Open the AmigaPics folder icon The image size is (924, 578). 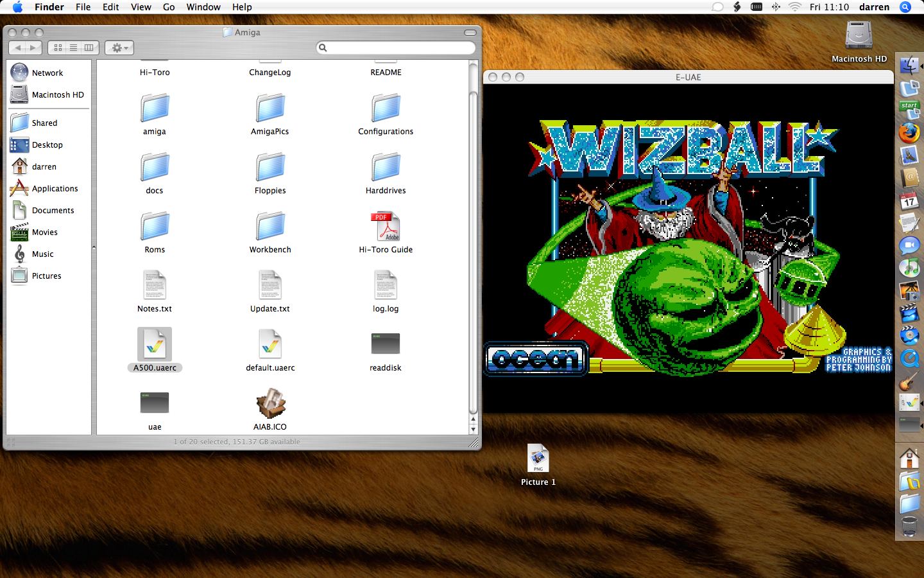coord(270,108)
